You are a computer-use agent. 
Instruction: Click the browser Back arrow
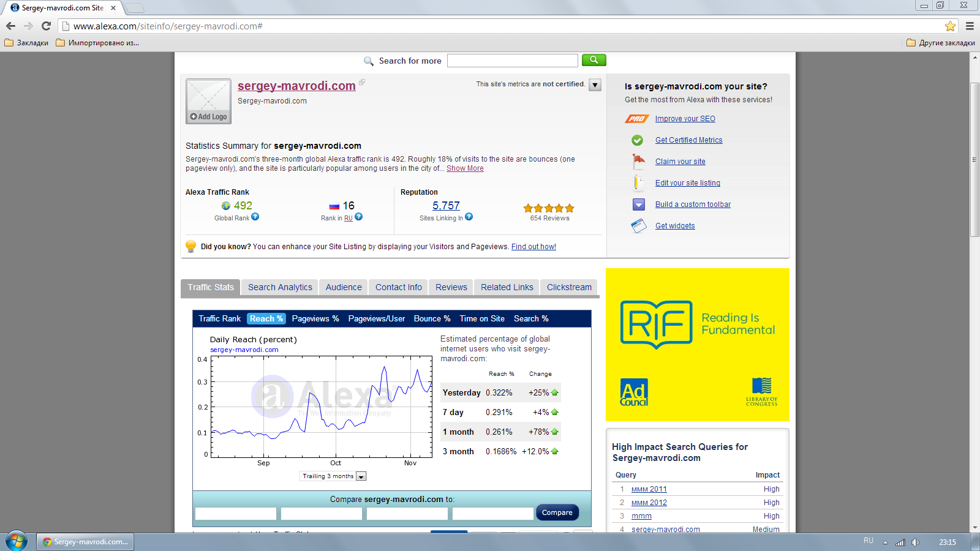(x=10, y=26)
